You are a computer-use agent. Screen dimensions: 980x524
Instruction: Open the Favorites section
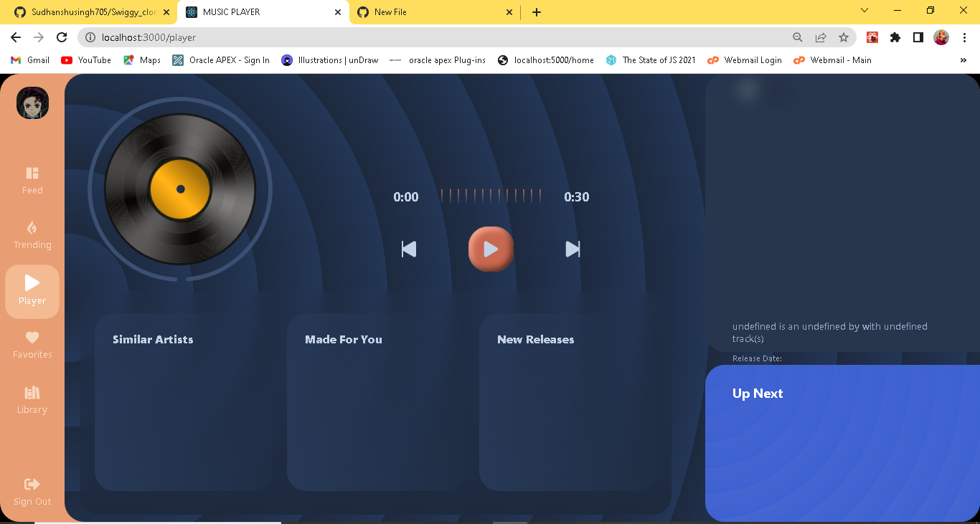pyautogui.click(x=32, y=344)
